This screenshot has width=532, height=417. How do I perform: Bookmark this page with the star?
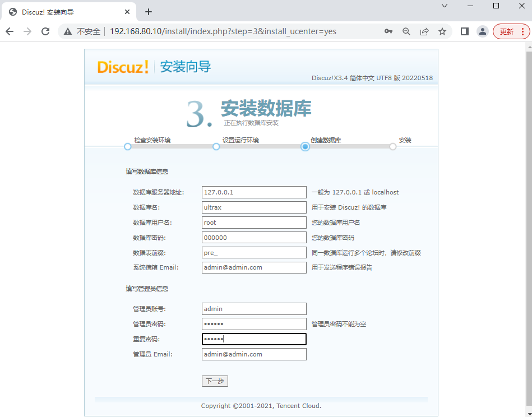pyautogui.click(x=442, y=31)
